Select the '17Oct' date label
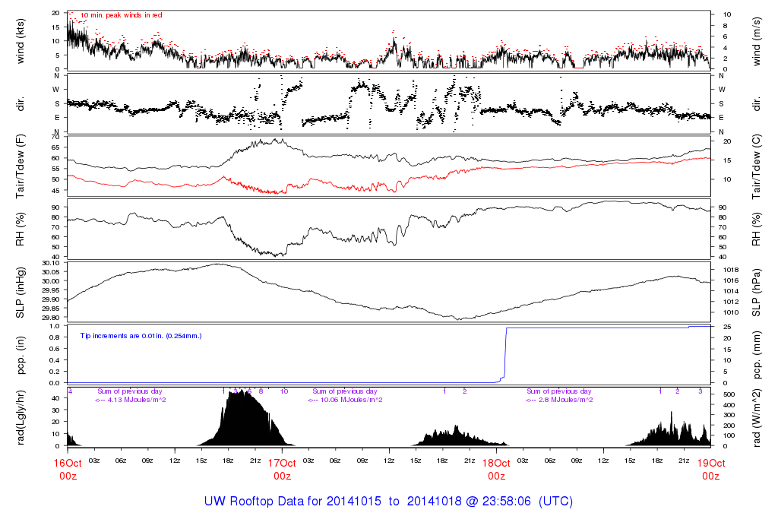The height and width of the screenshot is (532, 778). point(282,464)
